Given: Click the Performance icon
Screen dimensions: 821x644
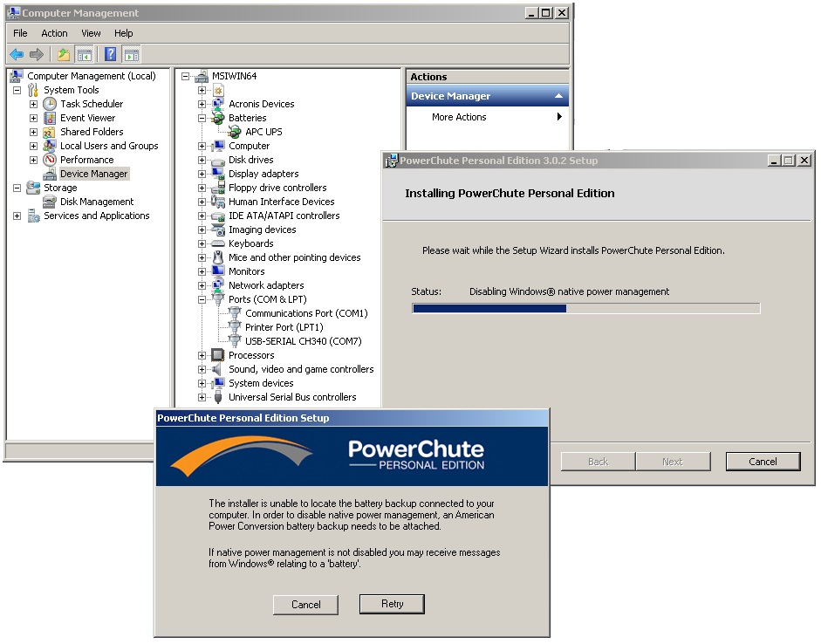Looking at the screenshot, I should click(x=50, y=160).
